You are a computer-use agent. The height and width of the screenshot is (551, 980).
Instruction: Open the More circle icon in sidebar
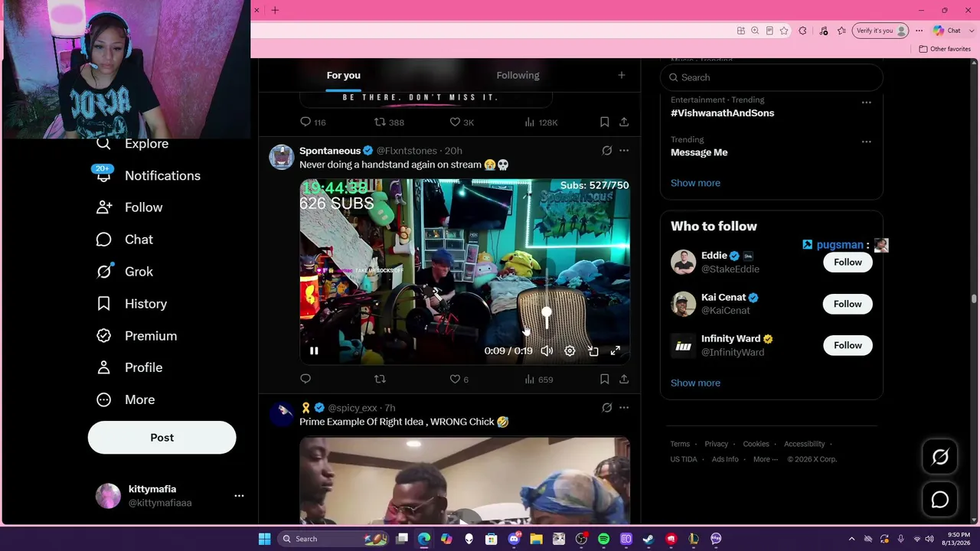coord(103,399)
